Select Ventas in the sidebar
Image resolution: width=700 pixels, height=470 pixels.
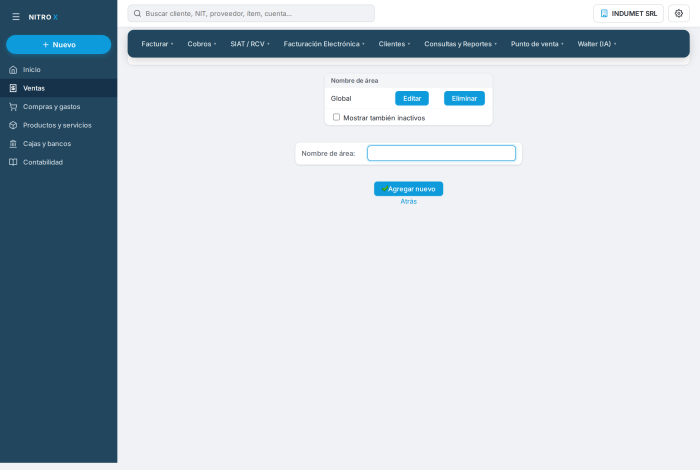click(58, 88)
